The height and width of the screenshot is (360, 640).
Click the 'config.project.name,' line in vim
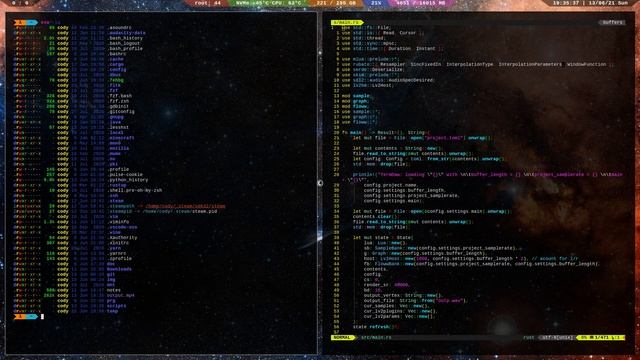click(x=391, y=185)
